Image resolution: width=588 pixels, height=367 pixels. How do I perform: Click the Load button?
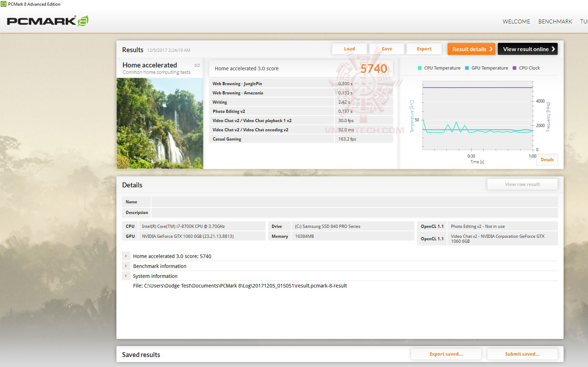tap(349, 49)
